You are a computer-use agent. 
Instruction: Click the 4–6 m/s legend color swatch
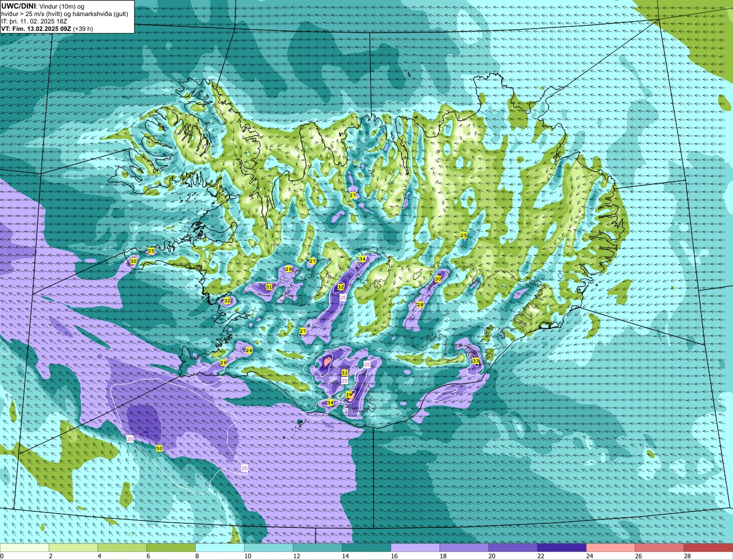pos(123,548)
